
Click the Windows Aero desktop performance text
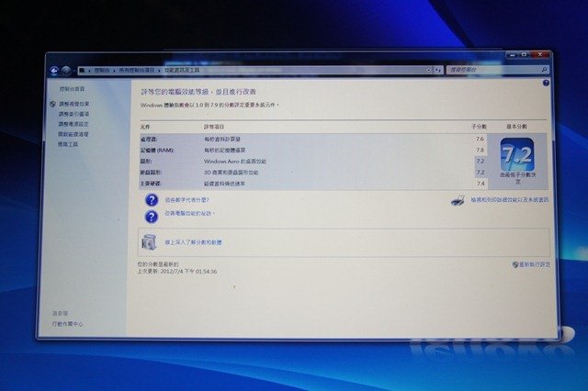[x=235, y=162]
